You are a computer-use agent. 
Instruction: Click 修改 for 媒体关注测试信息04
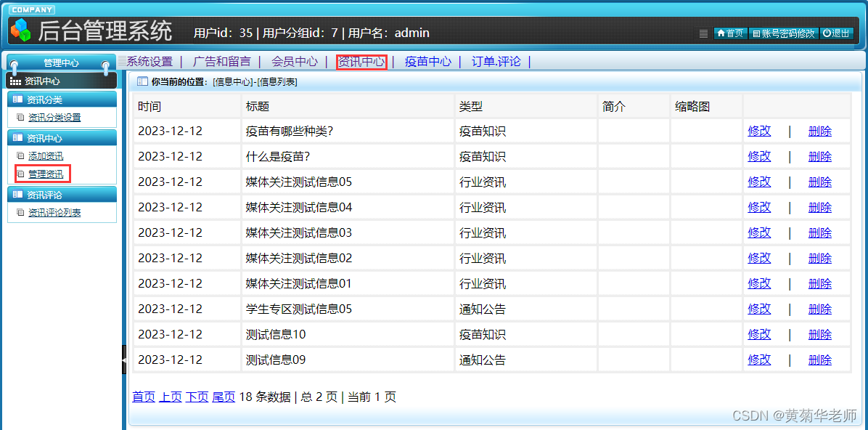(759, 208)
